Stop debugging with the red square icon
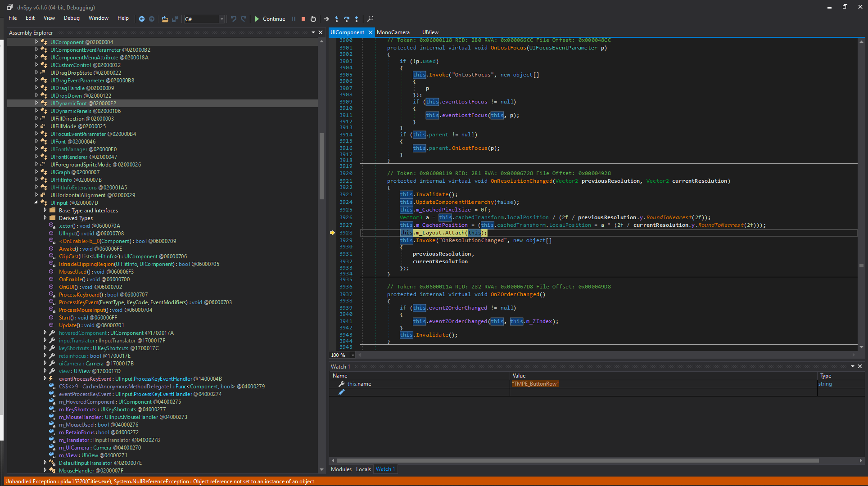The image size is (868, 486). pyautogui.click(x=303, y=19)
